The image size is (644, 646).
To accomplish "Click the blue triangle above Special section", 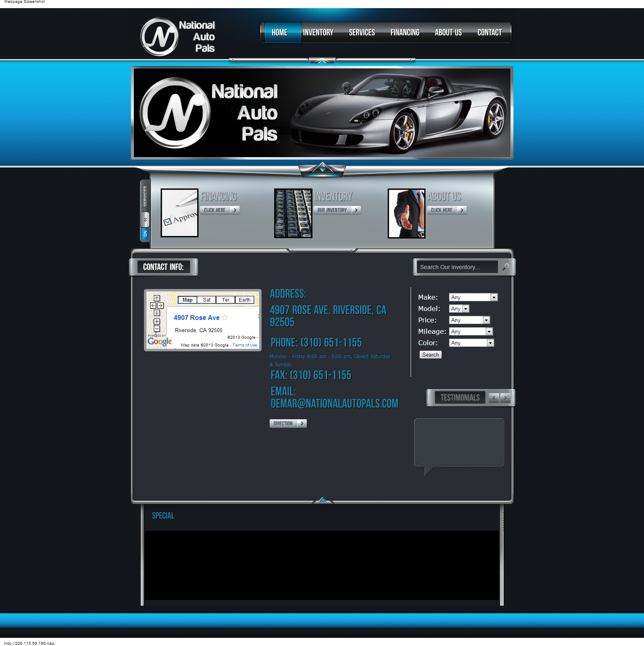I will (x=323, y=500).
